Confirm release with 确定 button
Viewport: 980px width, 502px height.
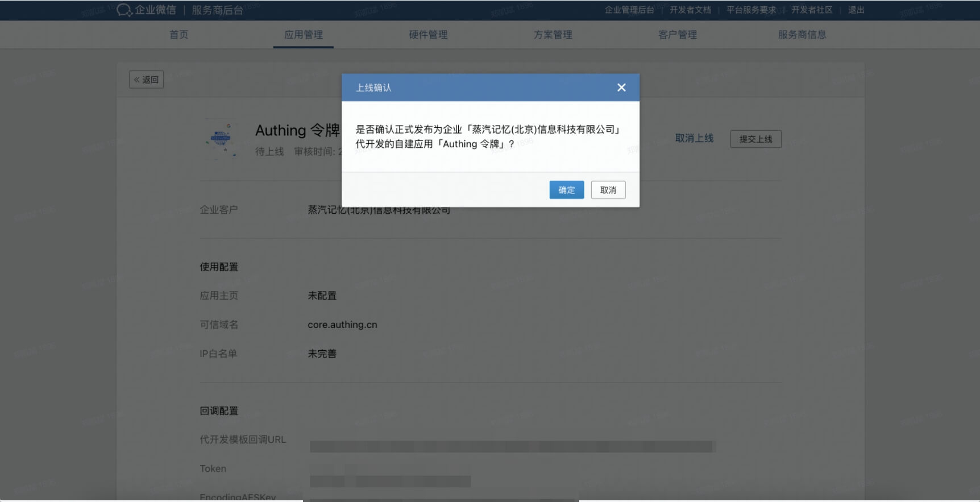[x=566, y=190]
